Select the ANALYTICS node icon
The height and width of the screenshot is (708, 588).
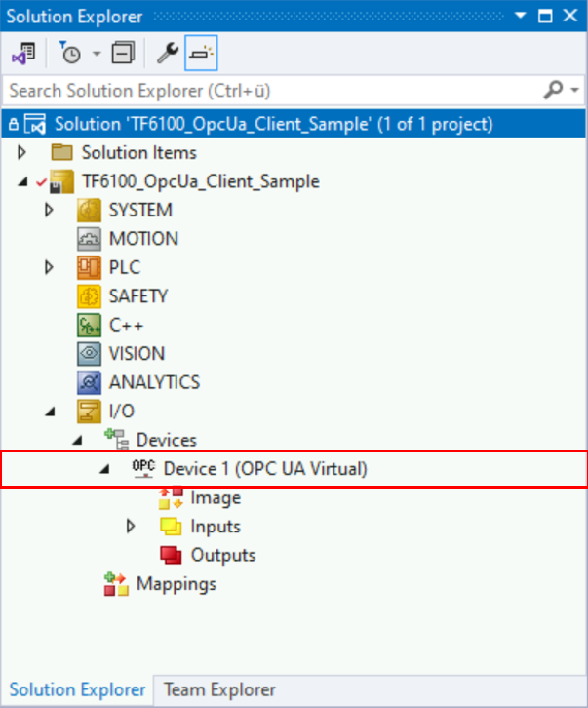tap(90, 382)
